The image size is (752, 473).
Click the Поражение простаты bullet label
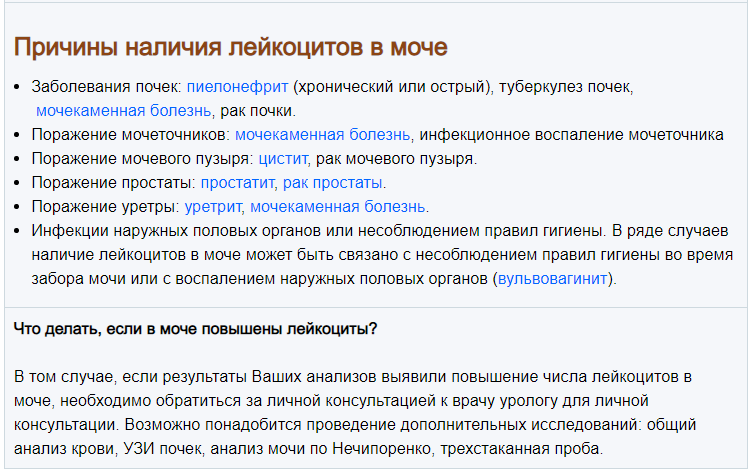click(x=114, y=183)
